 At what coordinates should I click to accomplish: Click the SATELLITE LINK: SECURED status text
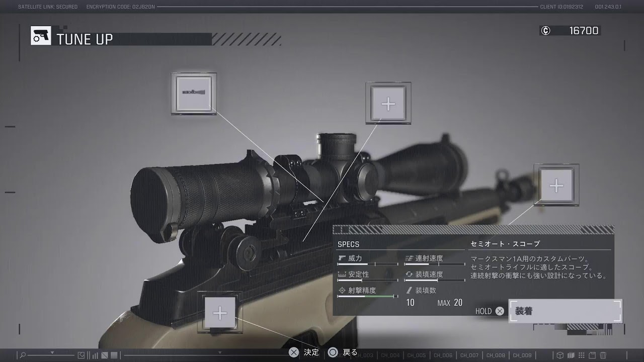tap(48, 7)
